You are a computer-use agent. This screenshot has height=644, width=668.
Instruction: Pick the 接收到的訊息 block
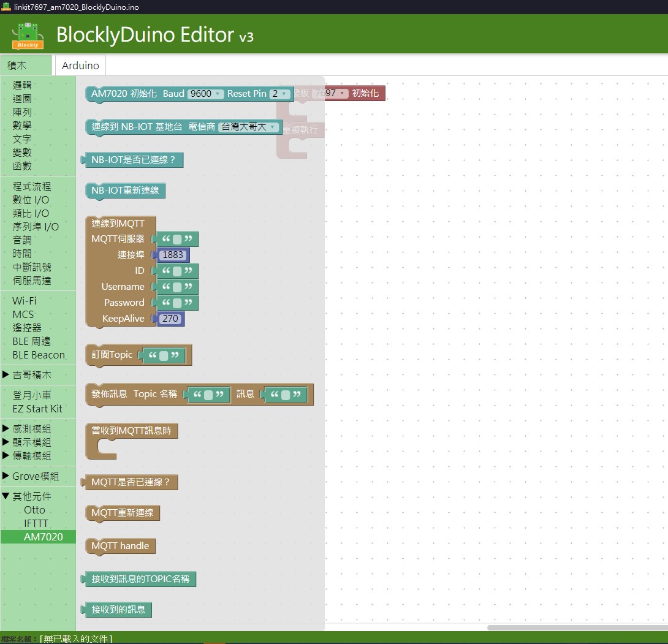point(116,610)
